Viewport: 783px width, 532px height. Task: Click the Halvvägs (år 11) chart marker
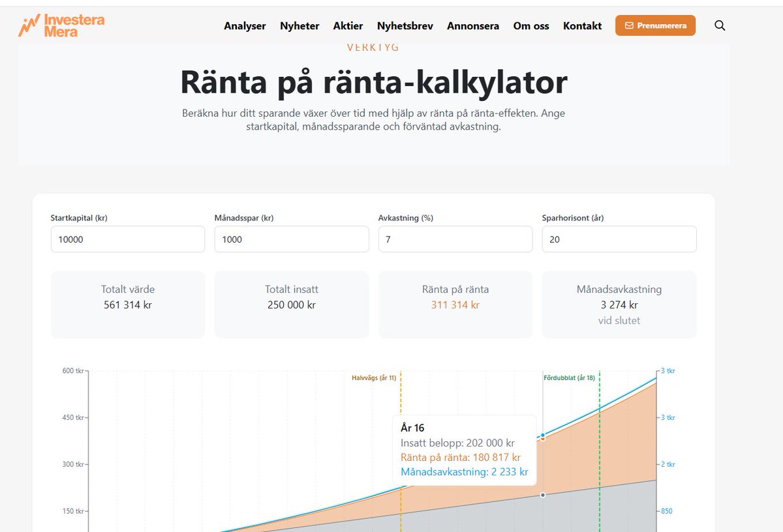374,377
